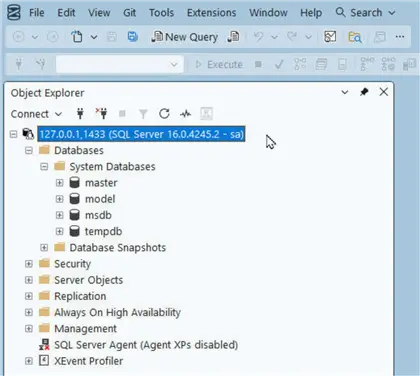The image size is (420, 376).
Task: Open the New File dropdown arrow
Action: coord(94,37)
